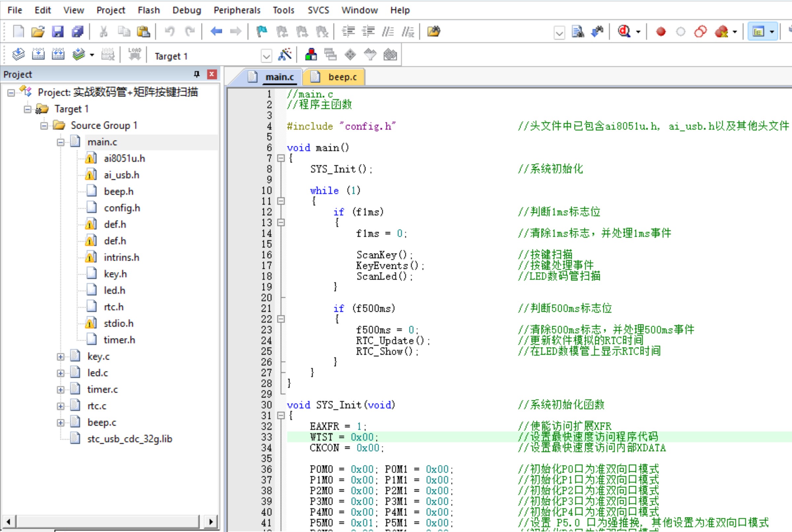Undo the last edit

pos(170,32)
